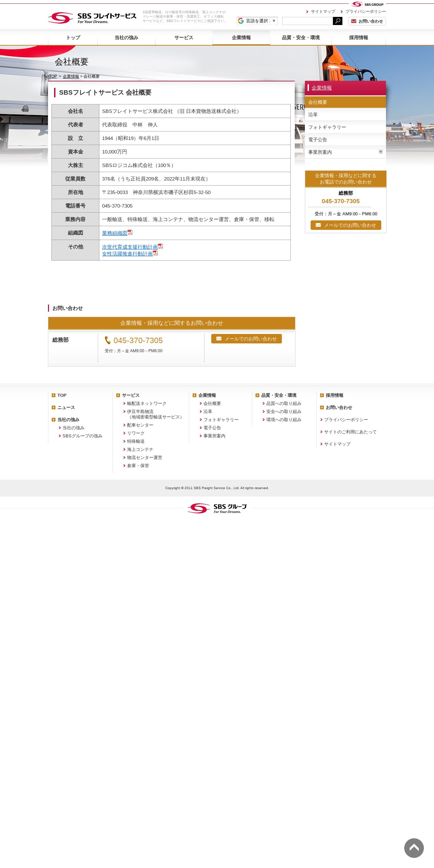The height and width of the screenshot is (868, 434).
Task: Open footer ニュース link
Action: coord(66,407)
